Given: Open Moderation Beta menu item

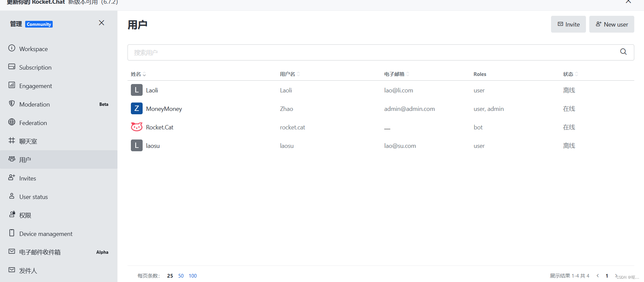Looking at the screenshot, I should 59,104.
